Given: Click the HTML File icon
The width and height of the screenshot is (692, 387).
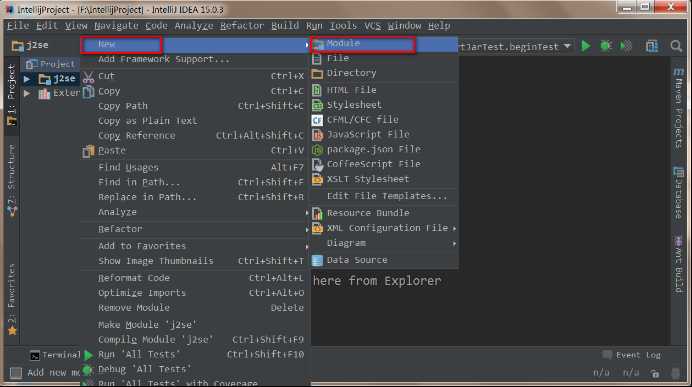Looking at the screenshot, I should (x=317, y=90).
